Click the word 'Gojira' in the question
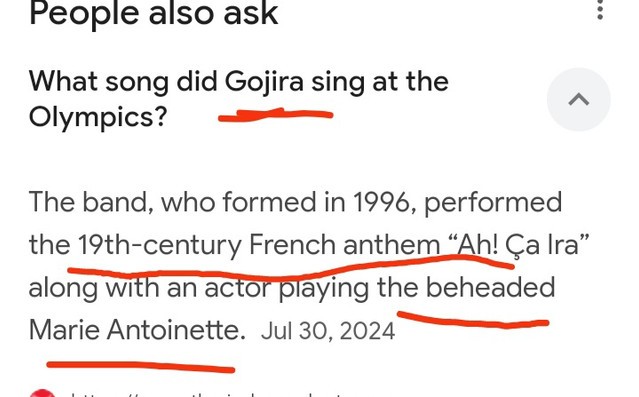 (x=264, y=83)
